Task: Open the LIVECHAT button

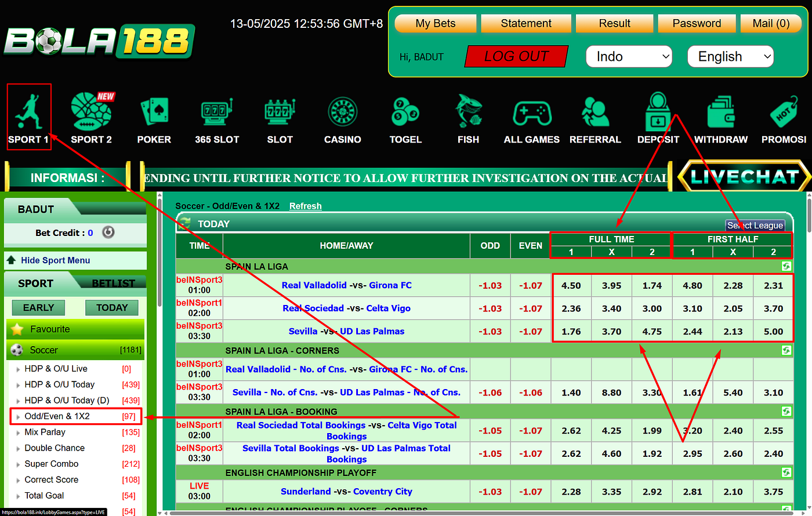Action: (x=745, y=177)
